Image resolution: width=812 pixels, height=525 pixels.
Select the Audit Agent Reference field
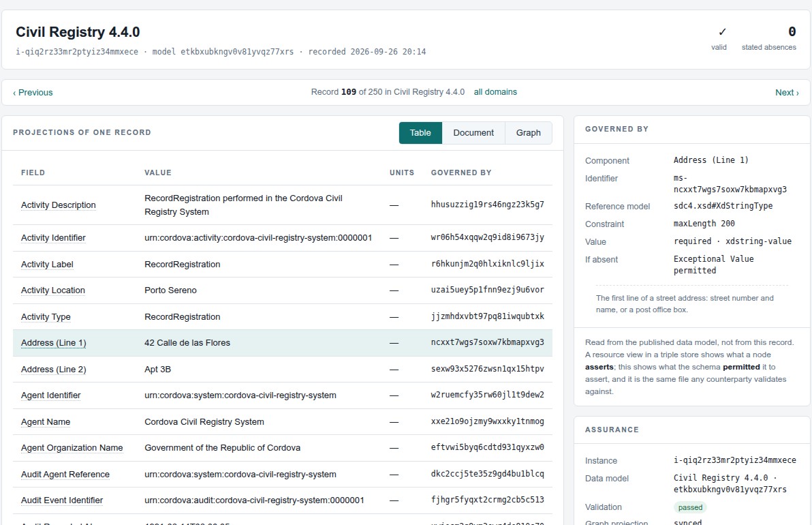tap(65, 475)
